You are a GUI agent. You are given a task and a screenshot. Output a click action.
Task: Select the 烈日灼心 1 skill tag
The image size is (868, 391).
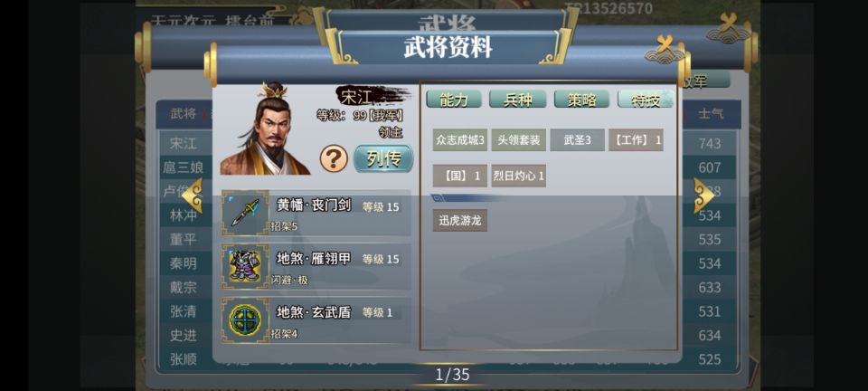[519, 176]
